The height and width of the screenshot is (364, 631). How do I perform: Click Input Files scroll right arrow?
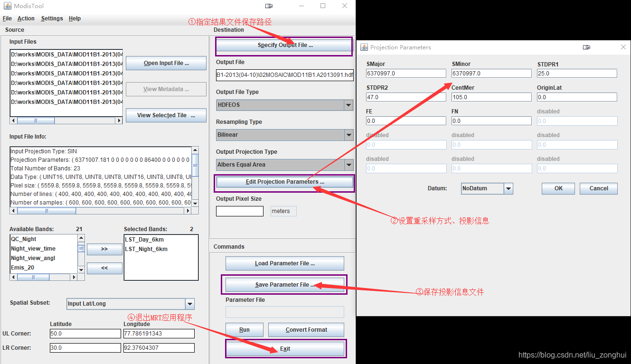point(119,121)
